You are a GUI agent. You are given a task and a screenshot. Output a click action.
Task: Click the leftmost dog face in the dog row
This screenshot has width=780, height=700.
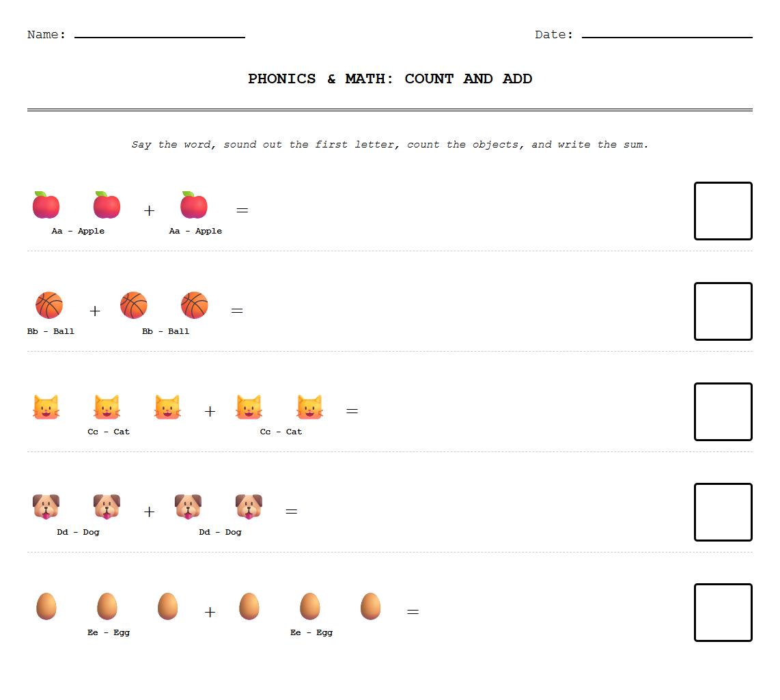(x=46, y=507)
